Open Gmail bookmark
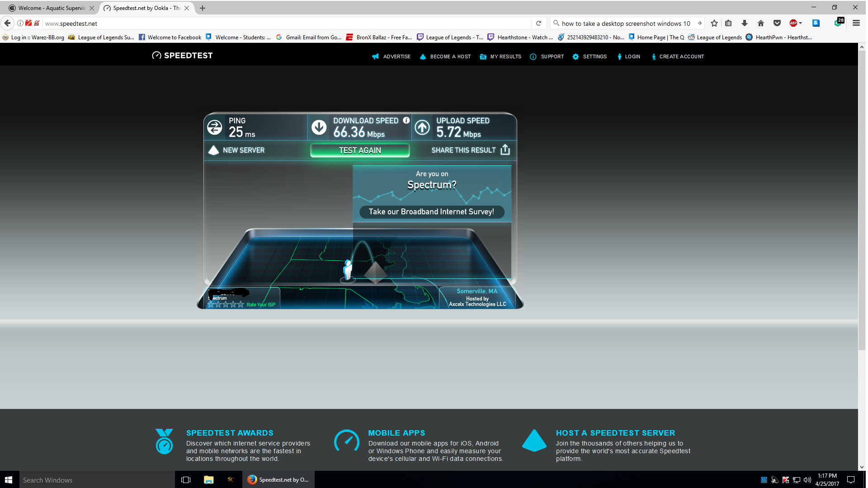Image resolution: width=868 pixels, height=488 pixels. coord(309,38)
